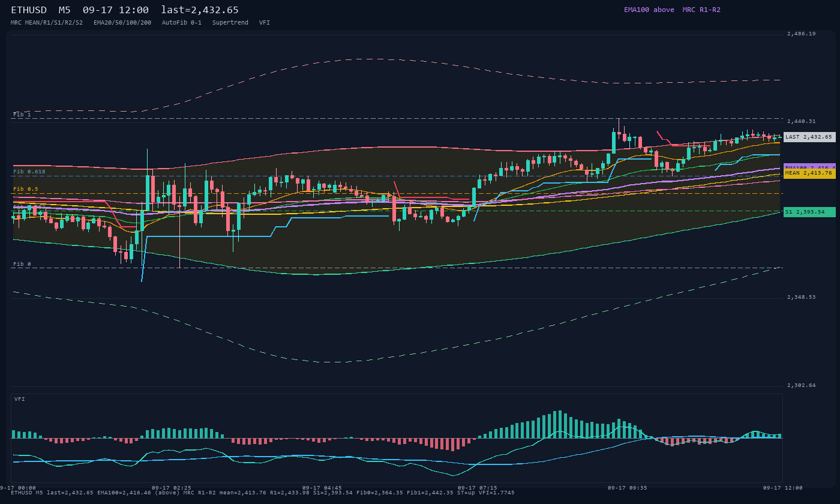This screenshot has width=840, height=504.
Task: Click the 'Fib 0.5' level label
Action: (26, 189)
